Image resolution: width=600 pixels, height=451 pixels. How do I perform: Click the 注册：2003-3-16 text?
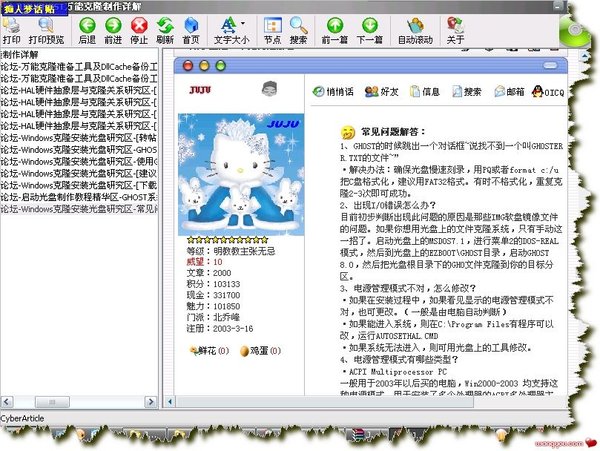tap(220, 328)
